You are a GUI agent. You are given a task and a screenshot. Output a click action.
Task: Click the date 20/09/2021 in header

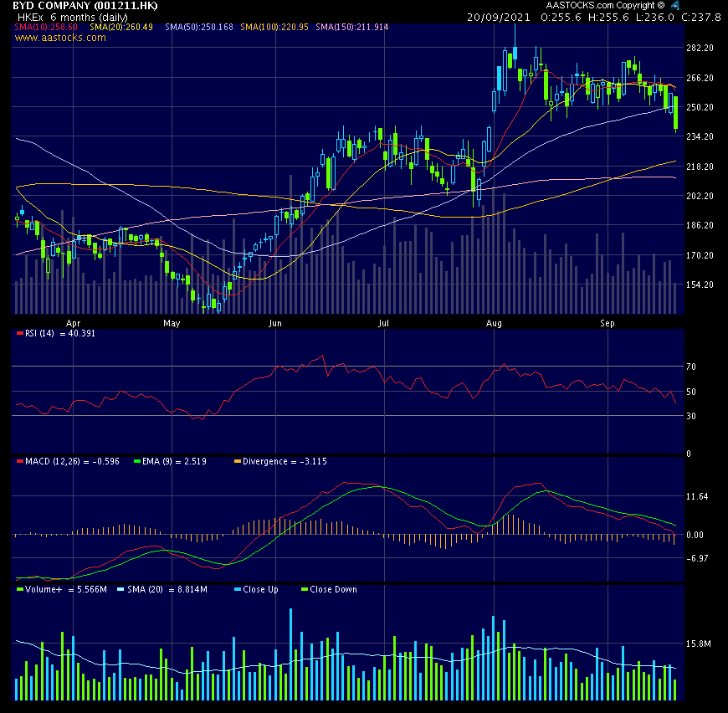coord(498,18)
